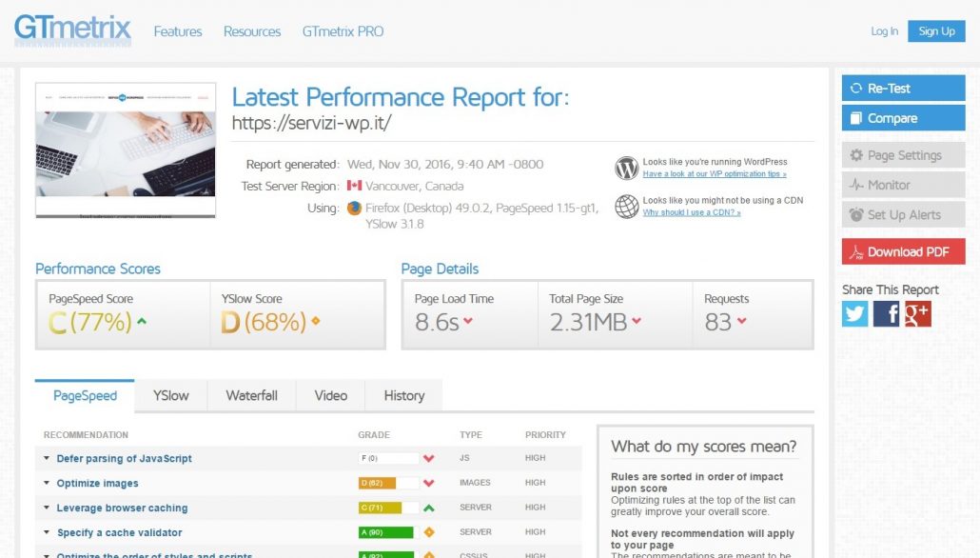
Task: Click the Firefox browser icon
Action: tap(354, 208)
